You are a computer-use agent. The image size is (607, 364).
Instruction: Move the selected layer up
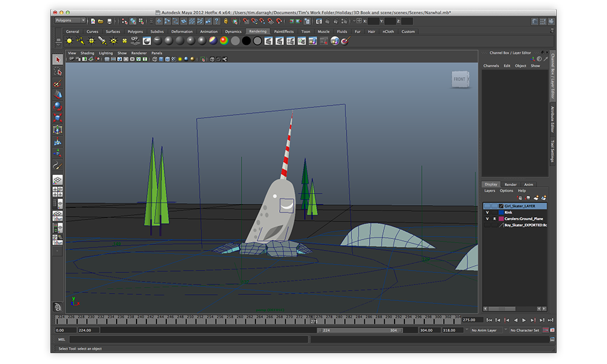tap(520, 198)
